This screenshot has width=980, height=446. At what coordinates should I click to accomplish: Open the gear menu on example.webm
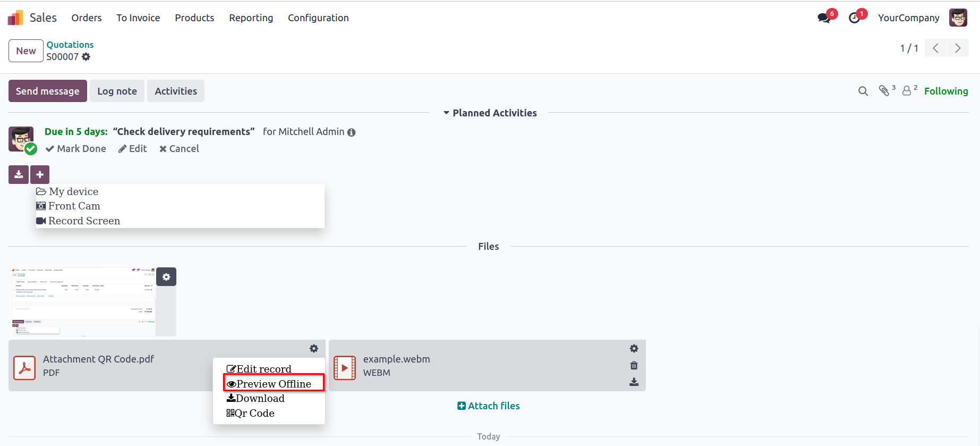point(634,349)
